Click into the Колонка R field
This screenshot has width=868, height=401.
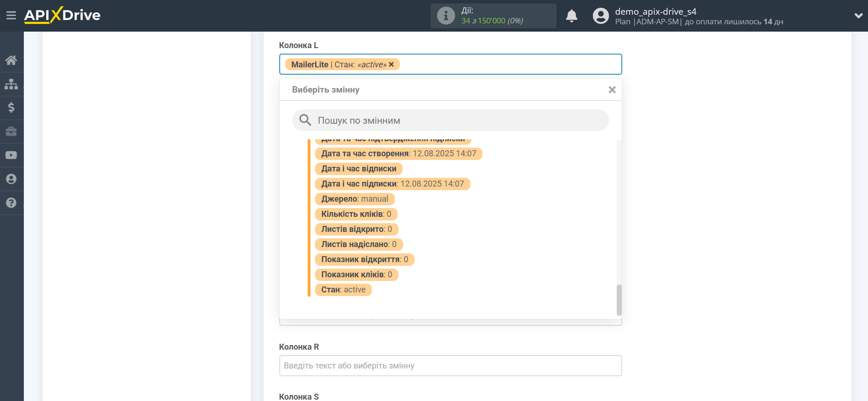451,366
